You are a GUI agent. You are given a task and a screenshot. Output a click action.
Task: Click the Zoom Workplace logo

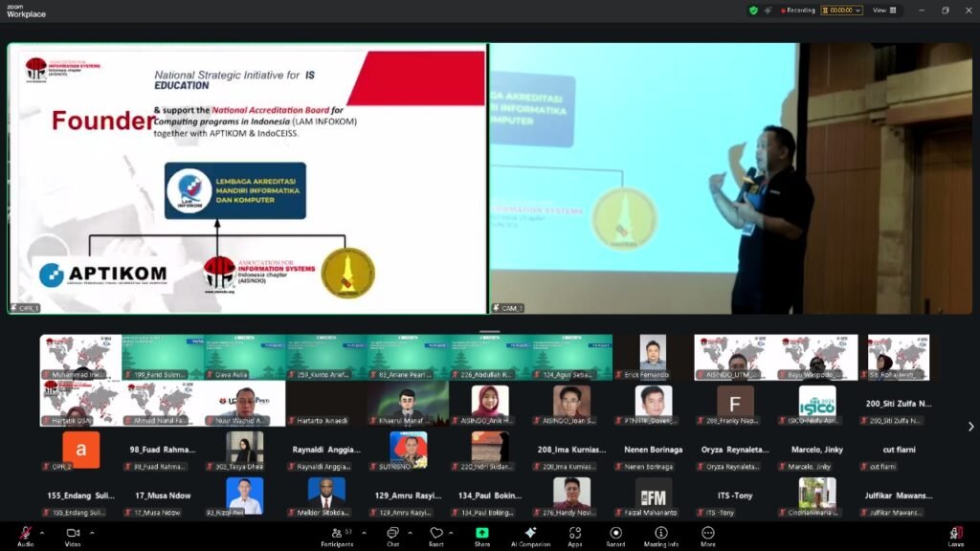tap(26, 11)
